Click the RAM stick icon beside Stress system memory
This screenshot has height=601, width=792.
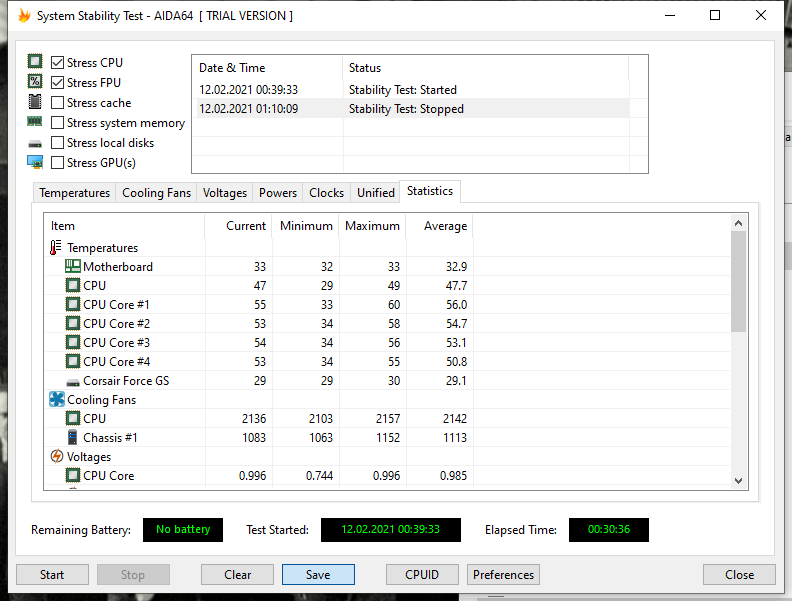pyautogui.click(x=35, y=121)
